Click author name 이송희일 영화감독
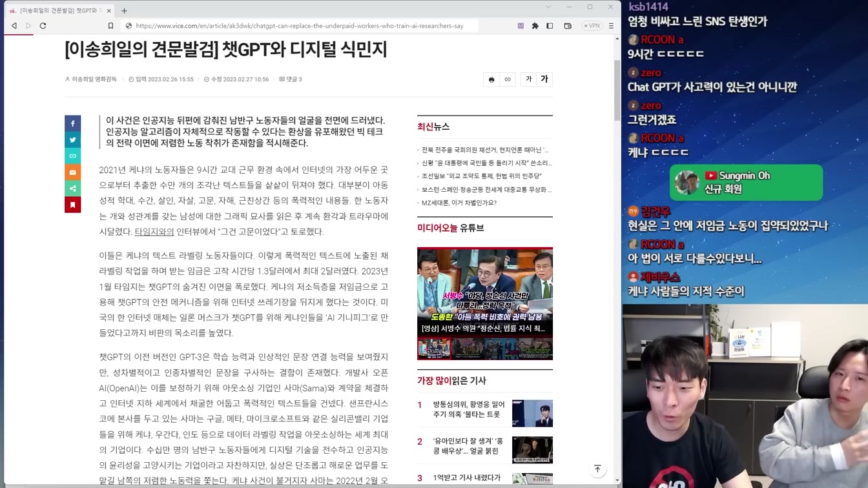Image resolution: width=868 pixels, height=488 pixels. [x=91, y=79]
